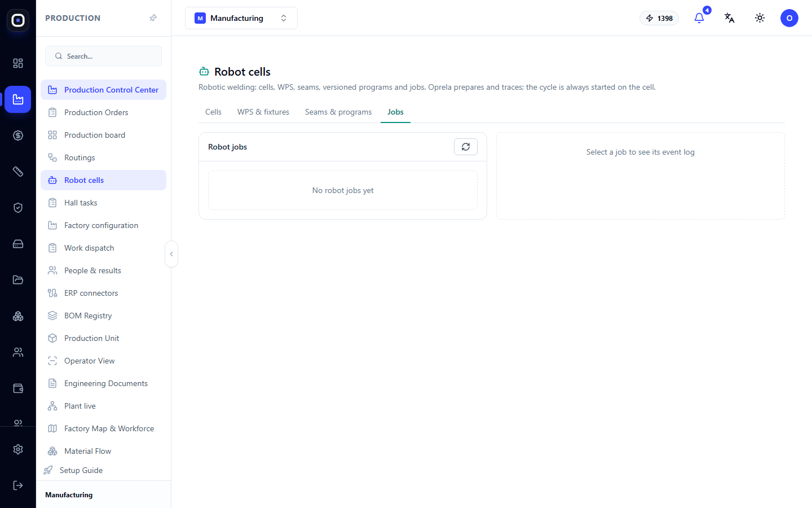Viewport: 812px width, 508px height.
Task: Open Hall tasks
Action: click(103, 203)
